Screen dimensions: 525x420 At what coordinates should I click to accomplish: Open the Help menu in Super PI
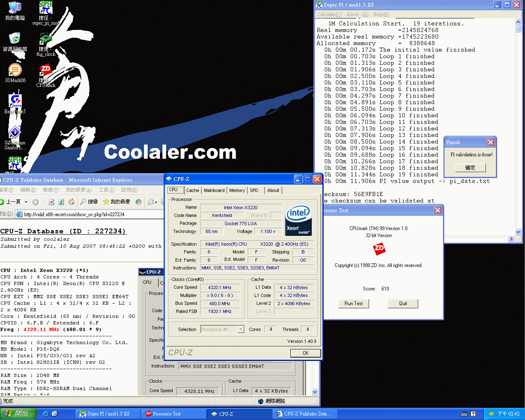381,14
